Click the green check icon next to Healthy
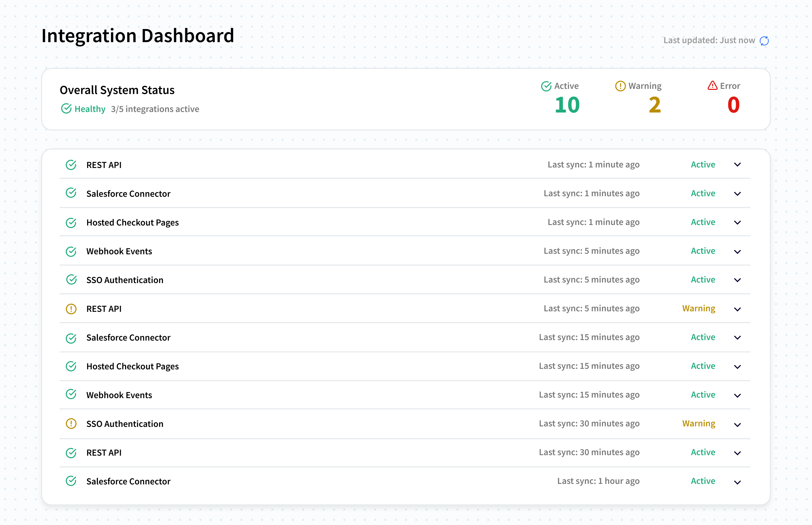Image resolution: width=812 pixels, height=525 pixels. 66,108
